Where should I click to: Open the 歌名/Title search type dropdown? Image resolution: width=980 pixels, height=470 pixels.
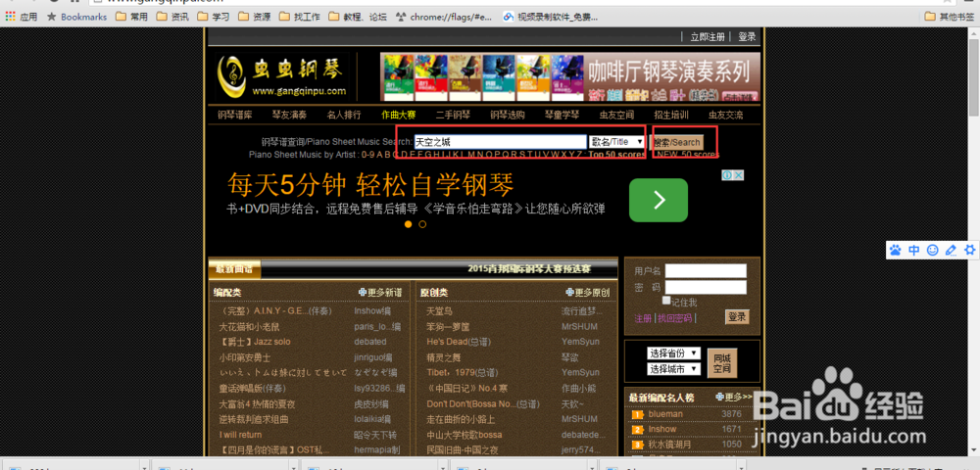pyautogui.click(x=616, y=142)
